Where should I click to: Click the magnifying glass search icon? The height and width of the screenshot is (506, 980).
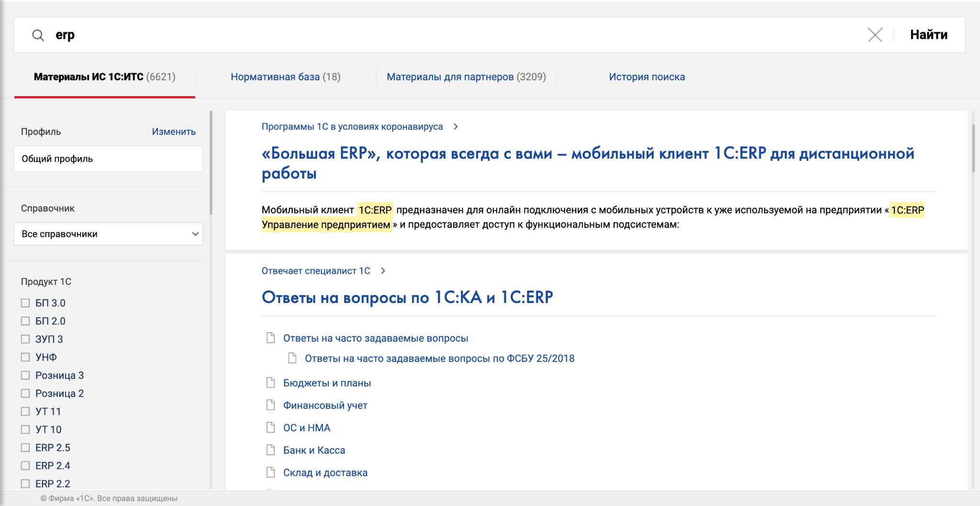38,35
